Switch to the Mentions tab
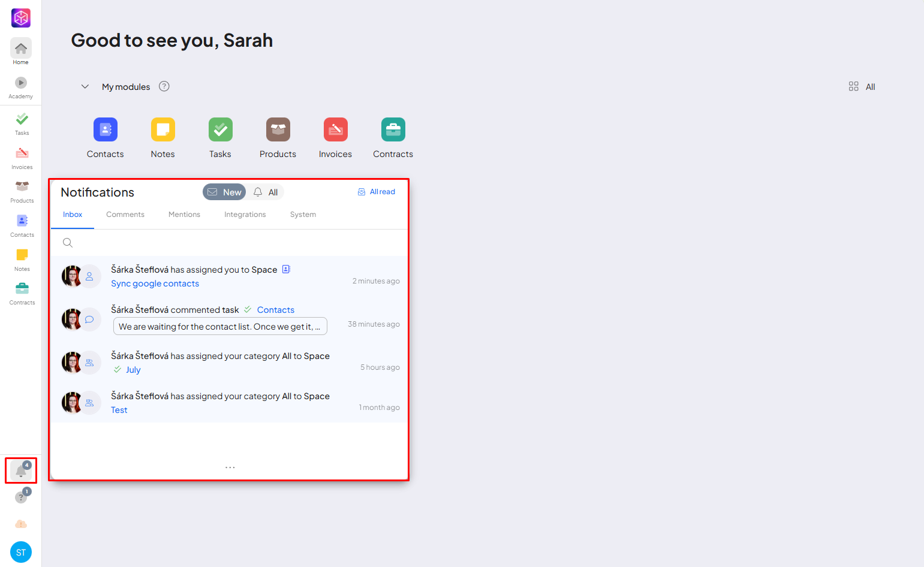 click(x=184, y=215)
